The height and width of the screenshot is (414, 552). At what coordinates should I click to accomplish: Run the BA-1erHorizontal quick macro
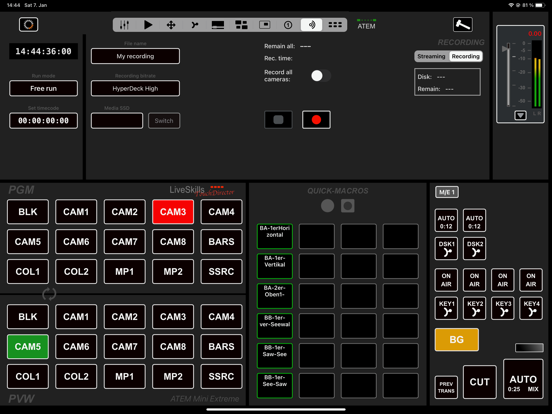point(275,236)
